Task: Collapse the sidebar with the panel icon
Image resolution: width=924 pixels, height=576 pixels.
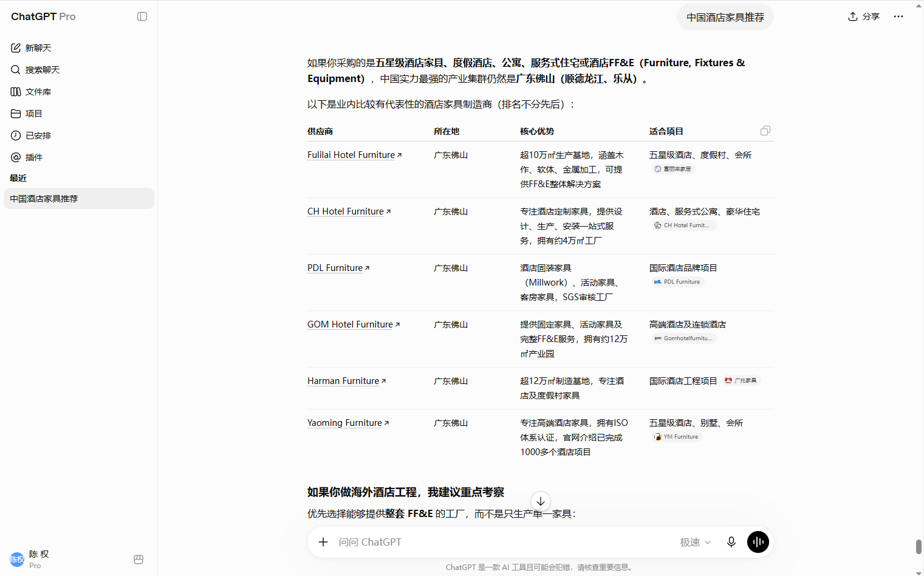Action: (x=142, y=16)
